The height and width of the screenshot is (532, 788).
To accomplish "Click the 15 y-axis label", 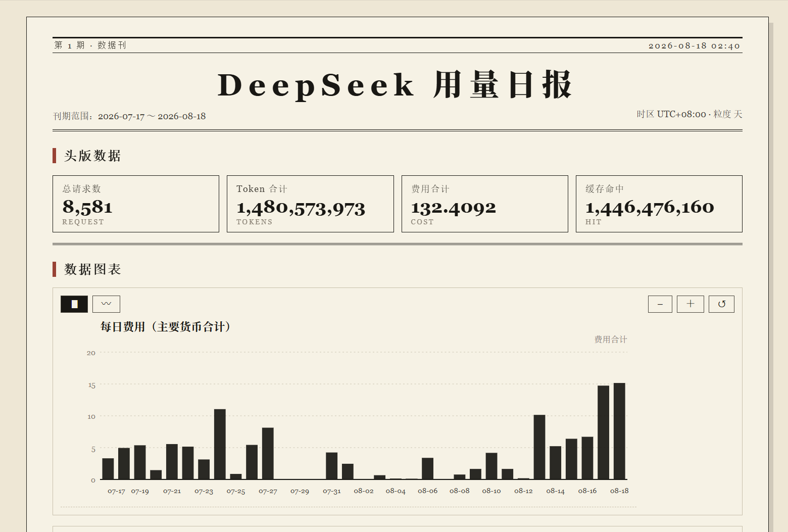I will point(91,385).
